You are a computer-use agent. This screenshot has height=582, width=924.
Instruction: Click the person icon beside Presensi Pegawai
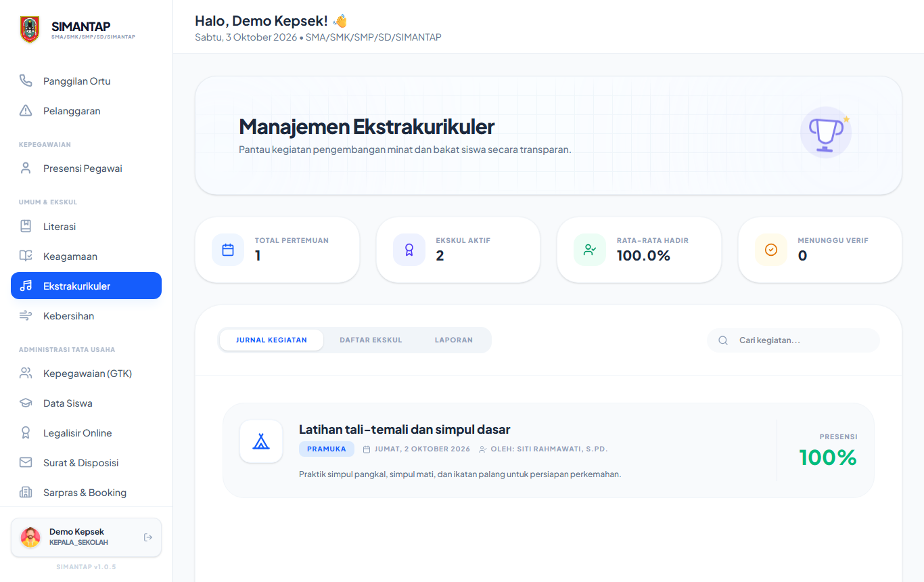[x=26, y=169]
